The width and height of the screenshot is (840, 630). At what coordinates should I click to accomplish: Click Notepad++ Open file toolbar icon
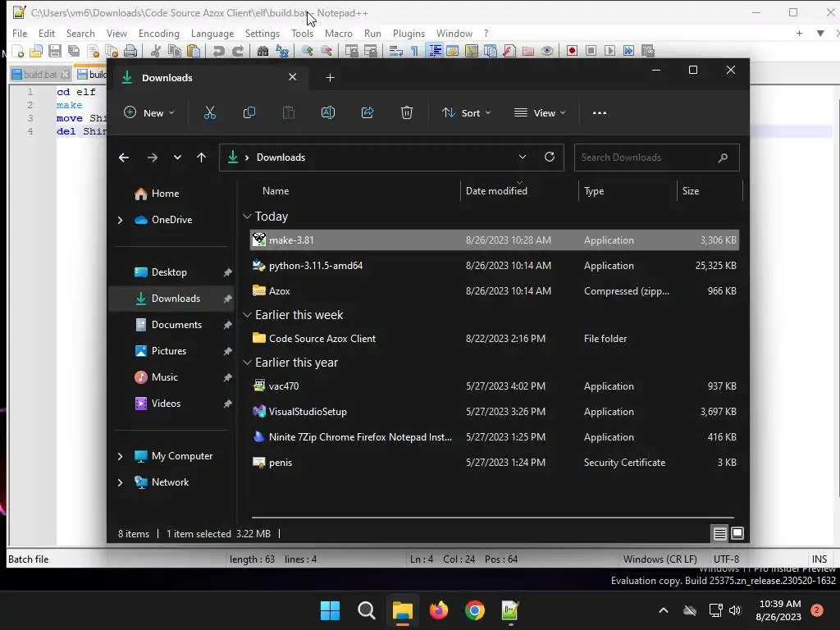(x=36, y=51)
